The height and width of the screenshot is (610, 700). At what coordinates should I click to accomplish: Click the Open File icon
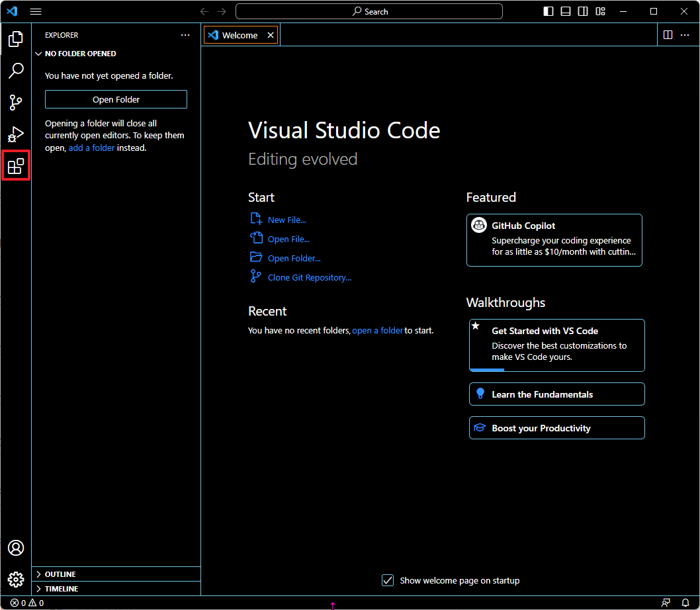256,238
